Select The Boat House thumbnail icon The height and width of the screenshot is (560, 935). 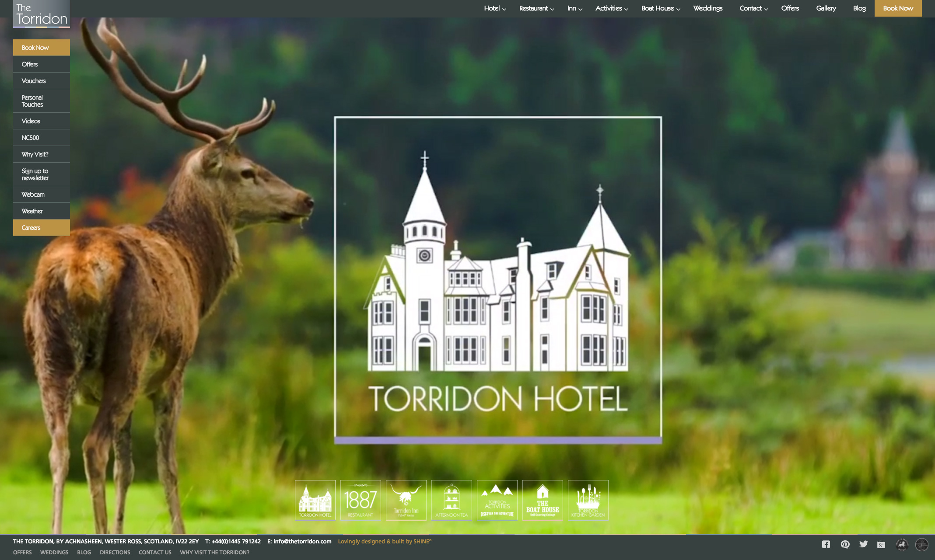pyautogui.click(x=543, y=500)
